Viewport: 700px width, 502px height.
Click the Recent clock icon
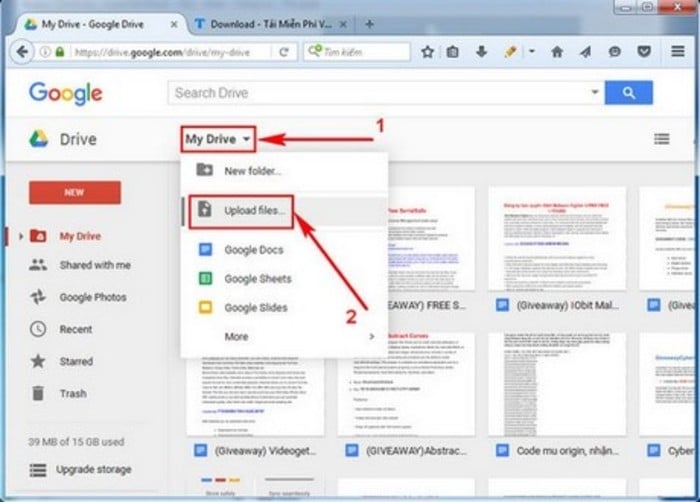coord(38,329)
